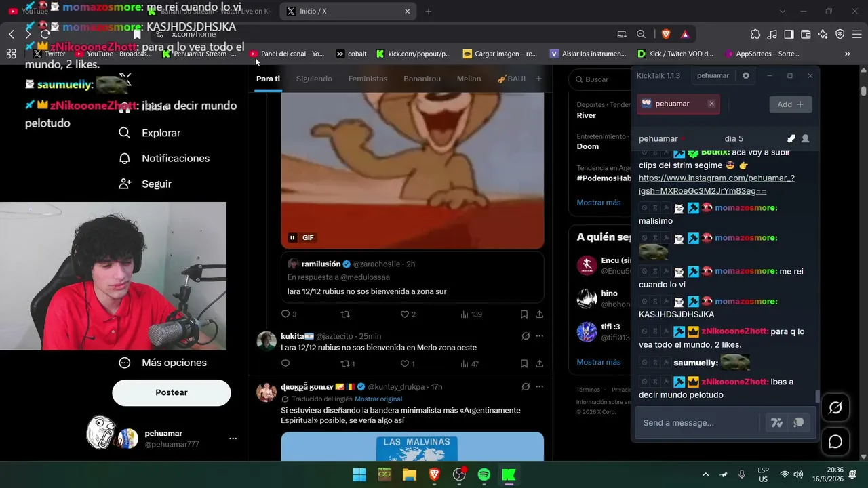The image size is (868, 488).
Task: Share the post with 139 views
Action: pyautogui.click(x=540, y=314)
